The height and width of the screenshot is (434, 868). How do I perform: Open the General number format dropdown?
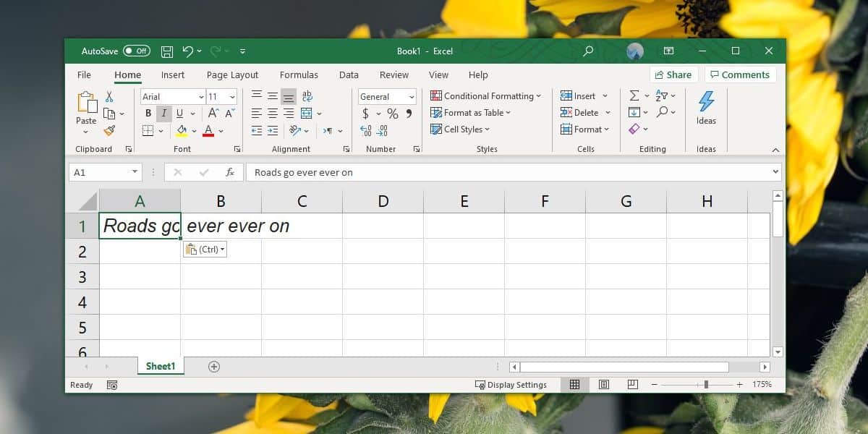[412, 96]
